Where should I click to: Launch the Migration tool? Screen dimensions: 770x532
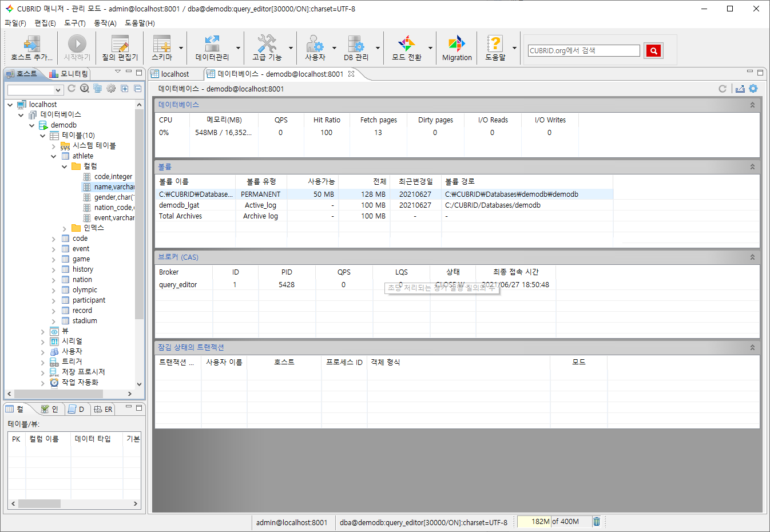click(457, 48)
